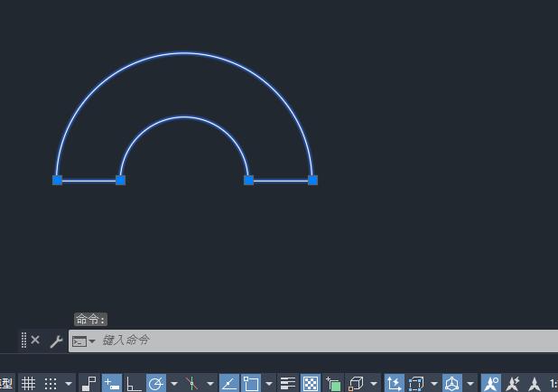Toggle snap mode dotted-grid icon
This screenshot has width=558, height=392.
(51, 384)
